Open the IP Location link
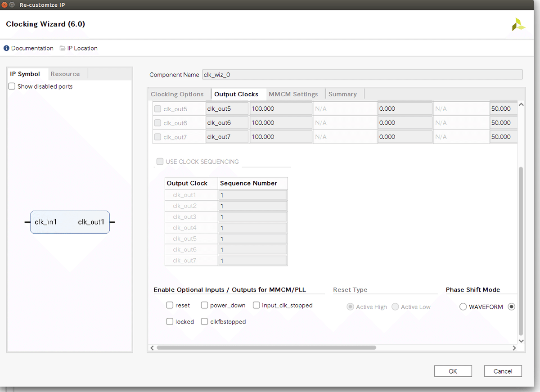Viewport: 540px width, 392px height. [82, 48]
